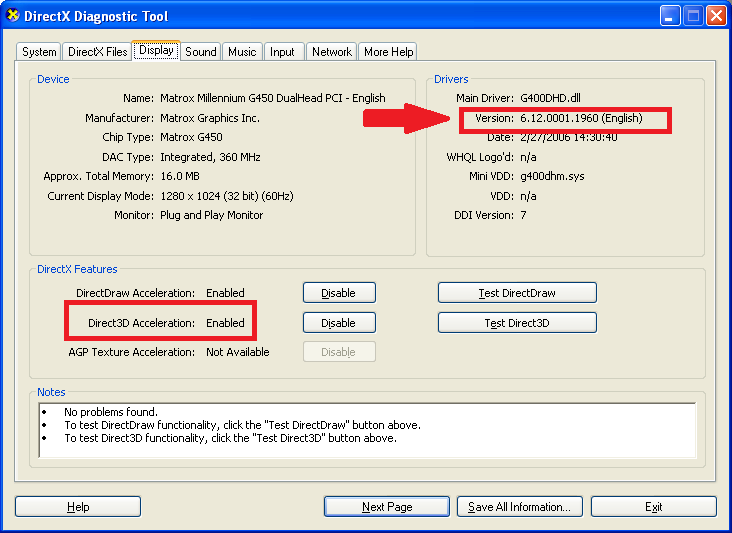Click the 6.12.0001.1960 version value
Viewport: 732px width, 533px height.
coord(581,118)
